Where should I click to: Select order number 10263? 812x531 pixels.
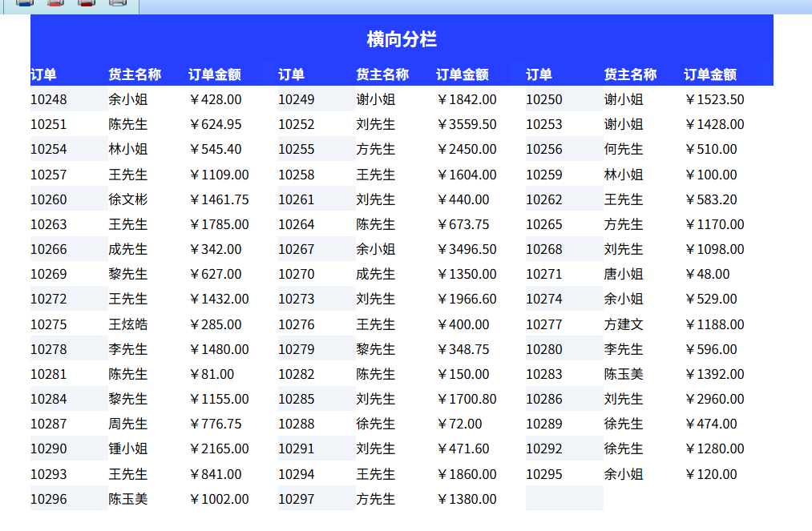pos(49,224)
